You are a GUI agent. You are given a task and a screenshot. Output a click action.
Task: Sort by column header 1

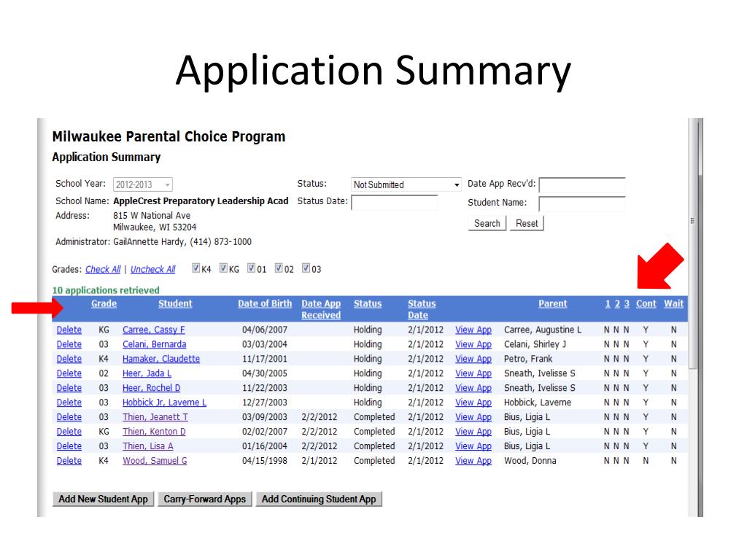[x=608, y=303]
